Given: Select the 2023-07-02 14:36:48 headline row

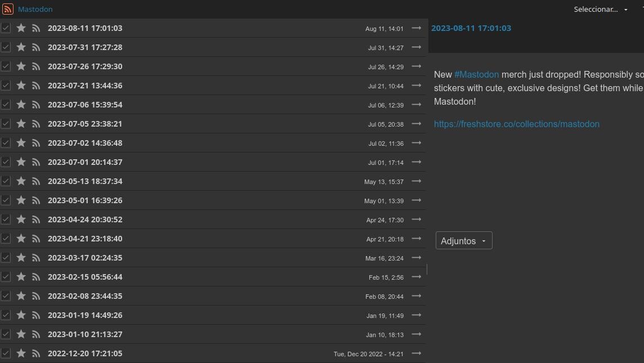Looking at the screenshot, I should coord(197,143).
